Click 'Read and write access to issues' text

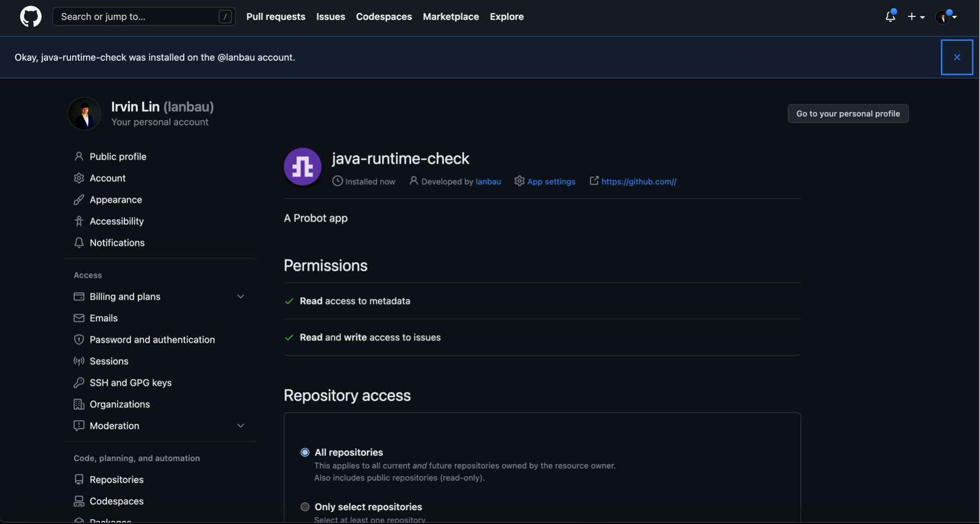click(x=370, y=337)
